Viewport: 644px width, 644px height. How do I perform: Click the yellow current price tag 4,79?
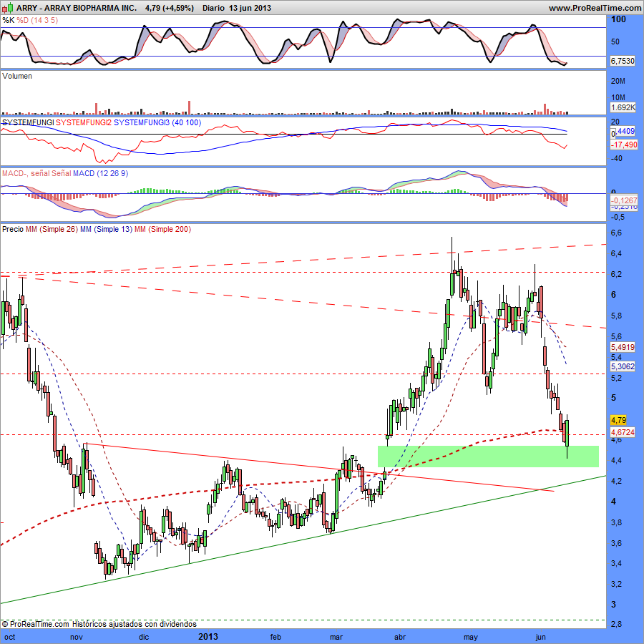point(618,420)
